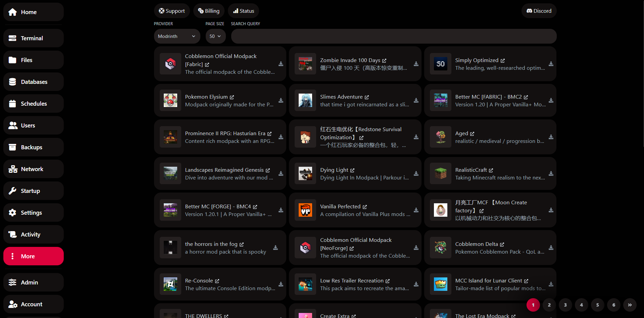Download Cobblemon Official Modpack [NeoForge]

(x=416, y=248)
